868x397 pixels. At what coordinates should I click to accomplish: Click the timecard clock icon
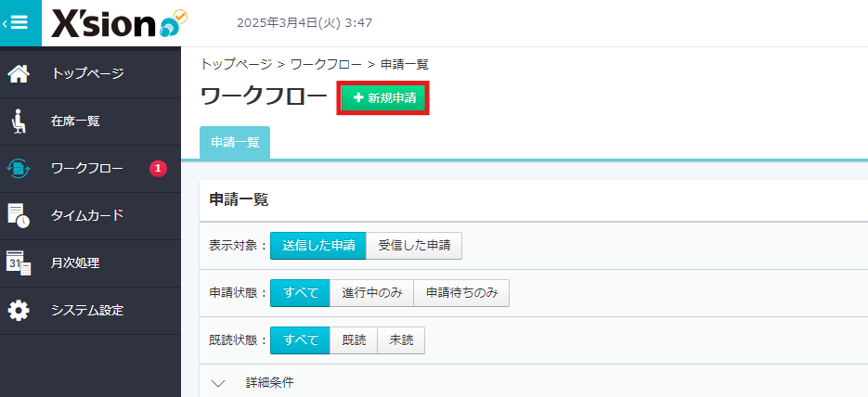[19, 215]
